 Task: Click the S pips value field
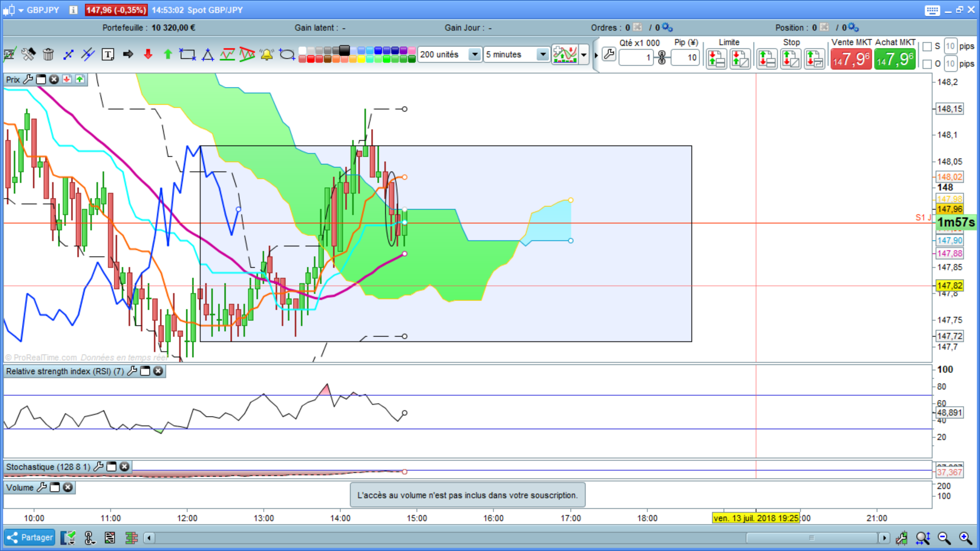(x=950, y=46)
